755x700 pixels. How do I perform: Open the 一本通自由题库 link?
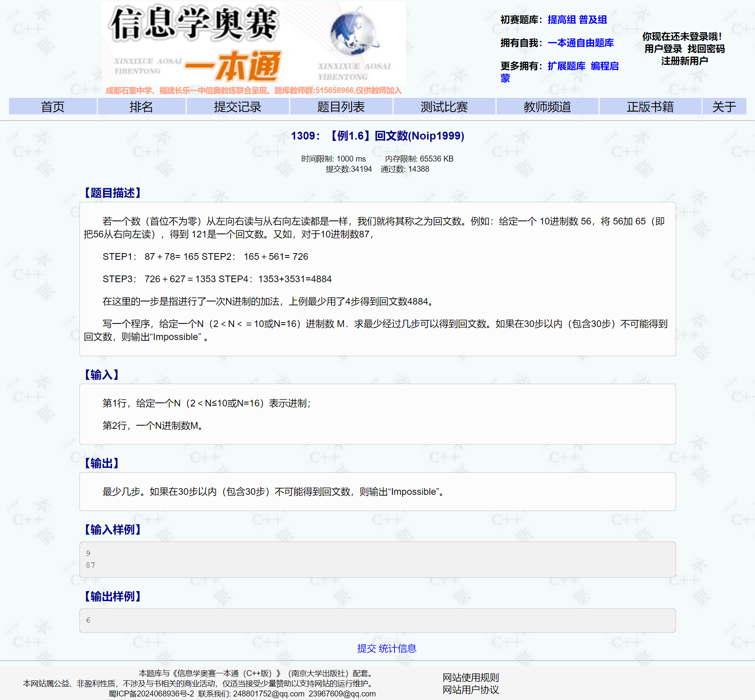coord(580,43)
